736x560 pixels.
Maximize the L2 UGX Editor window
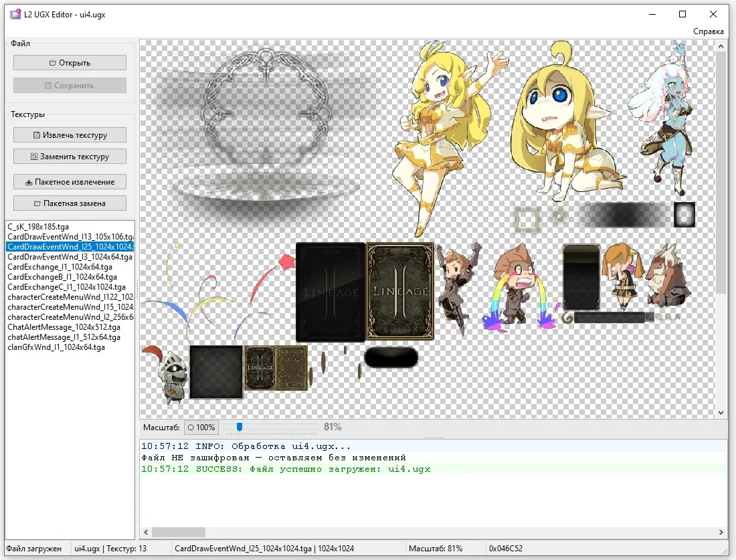click(x=682, y=14)
